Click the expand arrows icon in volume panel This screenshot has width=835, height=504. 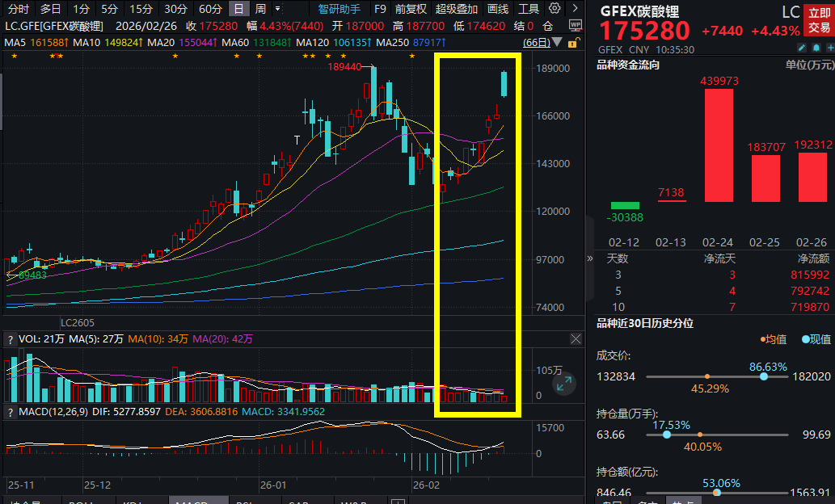pyautogui.click(x=565, y=385)
